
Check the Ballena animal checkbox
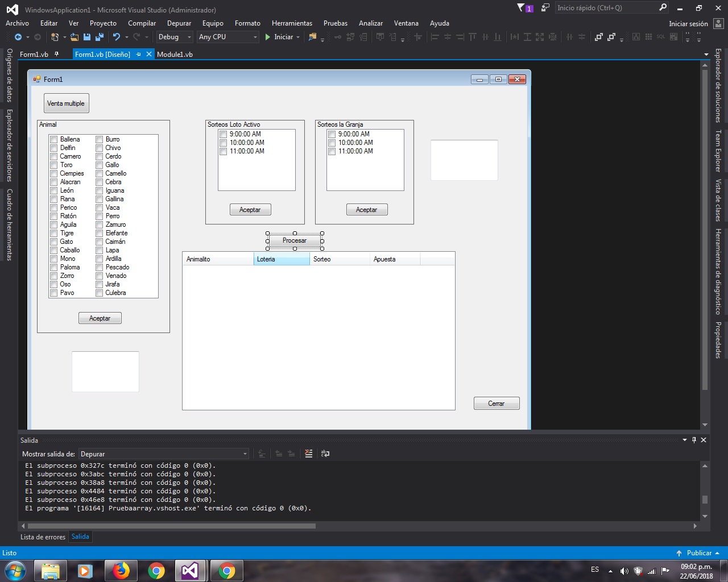[53, 139]
